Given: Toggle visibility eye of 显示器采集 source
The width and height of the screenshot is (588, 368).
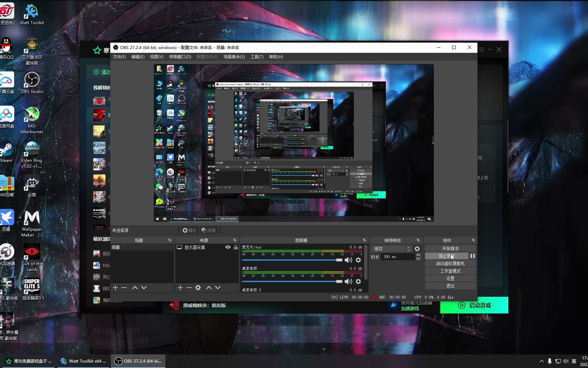Looking at the screenshot, I should tap(228, 247).
